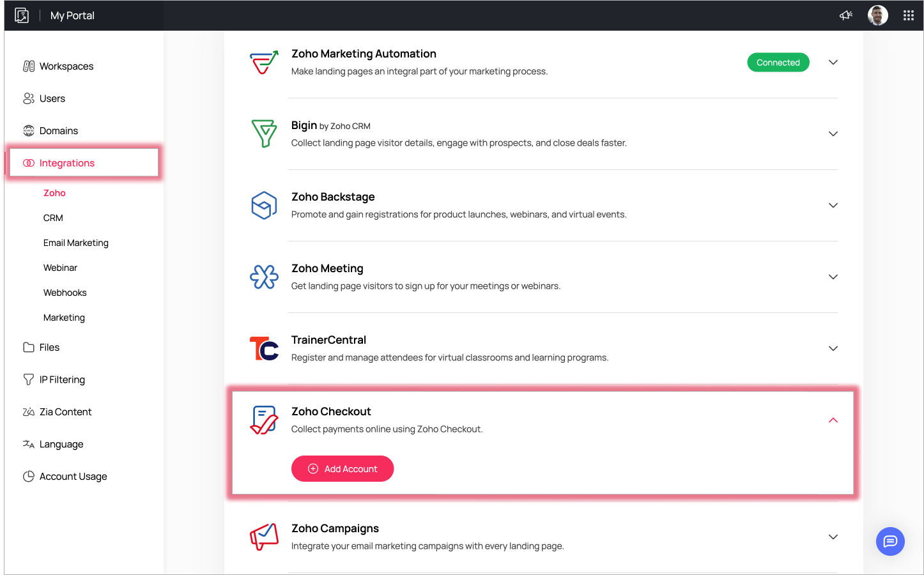The width and height of the screenshot is (924, 575).
Task: Click the TrainerCentral title
Action: click(x=328, y=340)
